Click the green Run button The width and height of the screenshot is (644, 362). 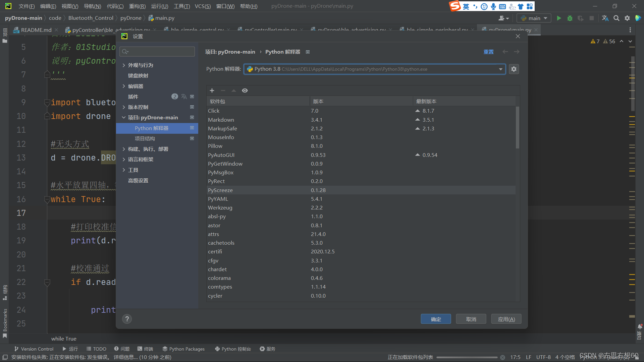[x=559, y=18]
